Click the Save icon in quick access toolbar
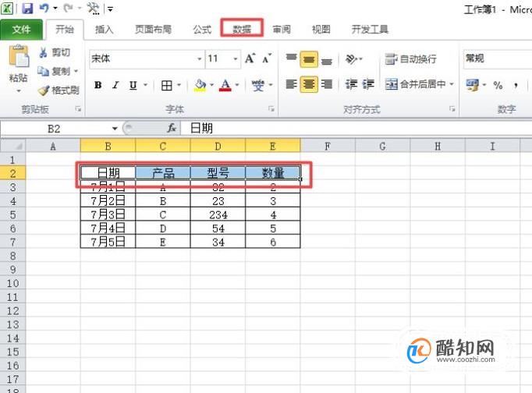532x393 pixels. point(27,8)
